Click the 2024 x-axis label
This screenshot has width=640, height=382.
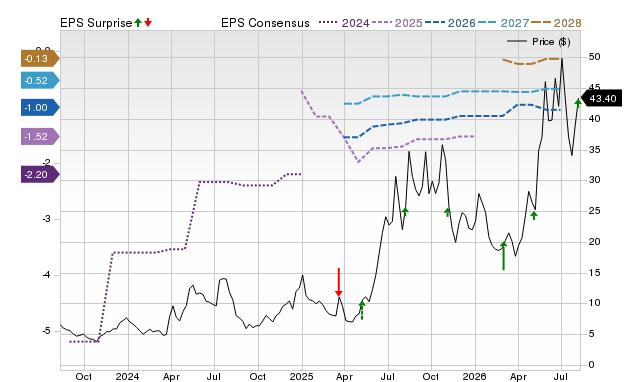(127, 376)
